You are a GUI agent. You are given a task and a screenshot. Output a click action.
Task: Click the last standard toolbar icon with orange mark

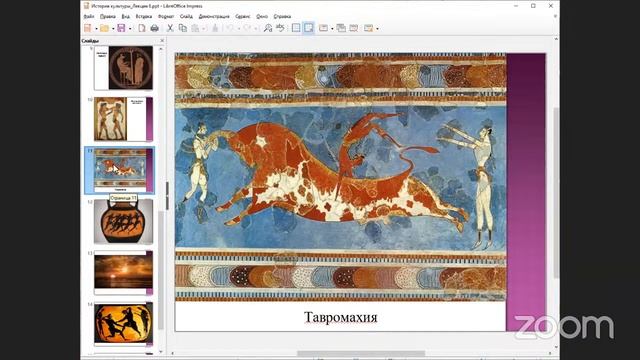[x=369, y=28]
